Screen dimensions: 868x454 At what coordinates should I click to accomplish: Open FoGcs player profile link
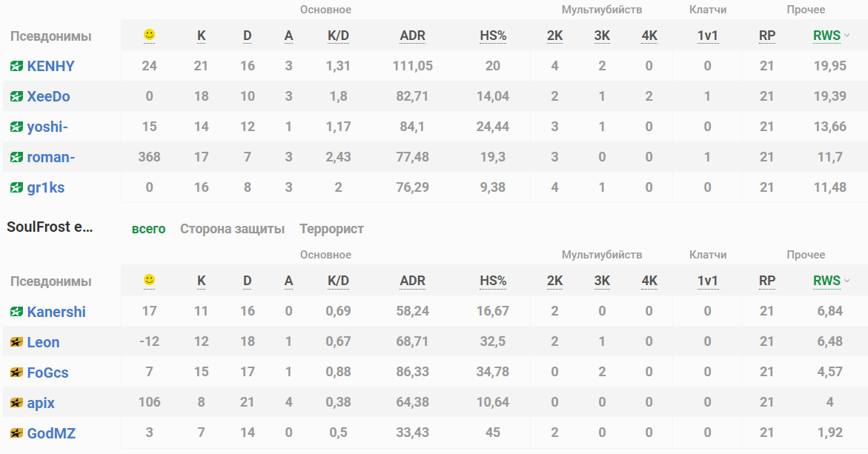click(x=47, y=373)
